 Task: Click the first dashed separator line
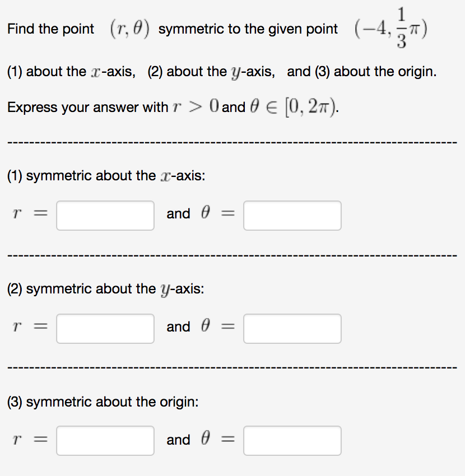[x=232, y=142]
